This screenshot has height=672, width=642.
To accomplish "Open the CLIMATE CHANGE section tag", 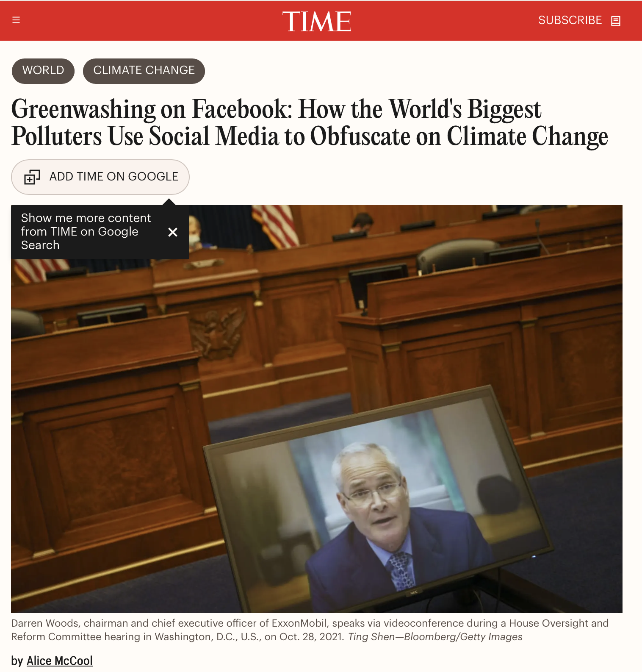I will 144,71.
